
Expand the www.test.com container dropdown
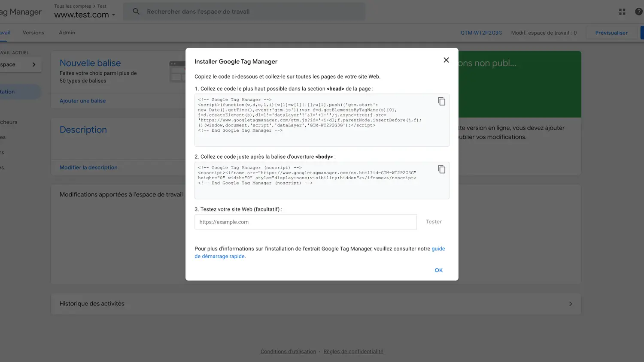[85, 15]
